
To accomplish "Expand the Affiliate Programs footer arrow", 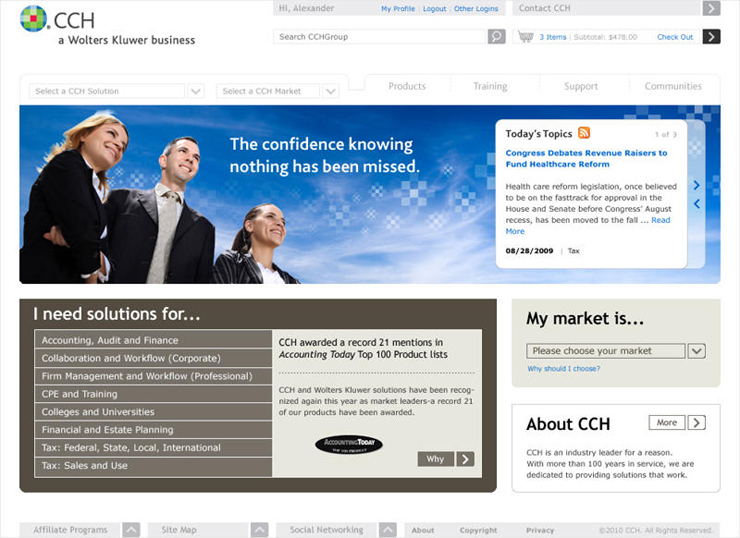I will click(131, 530).
